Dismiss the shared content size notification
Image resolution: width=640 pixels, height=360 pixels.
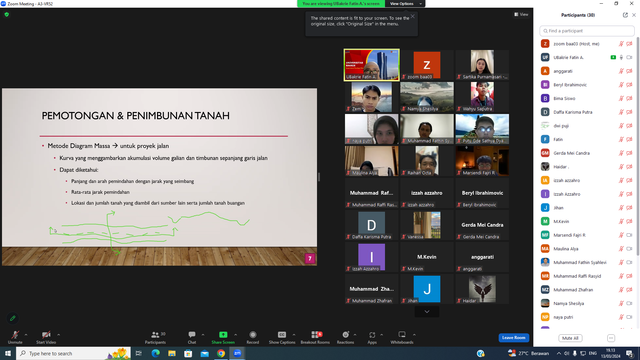413,16
